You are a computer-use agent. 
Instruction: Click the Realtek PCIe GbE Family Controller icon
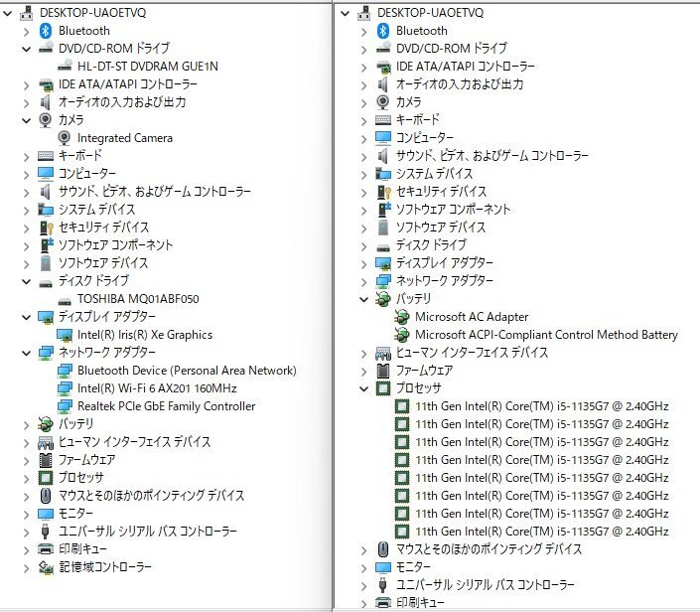coord(65,406)
